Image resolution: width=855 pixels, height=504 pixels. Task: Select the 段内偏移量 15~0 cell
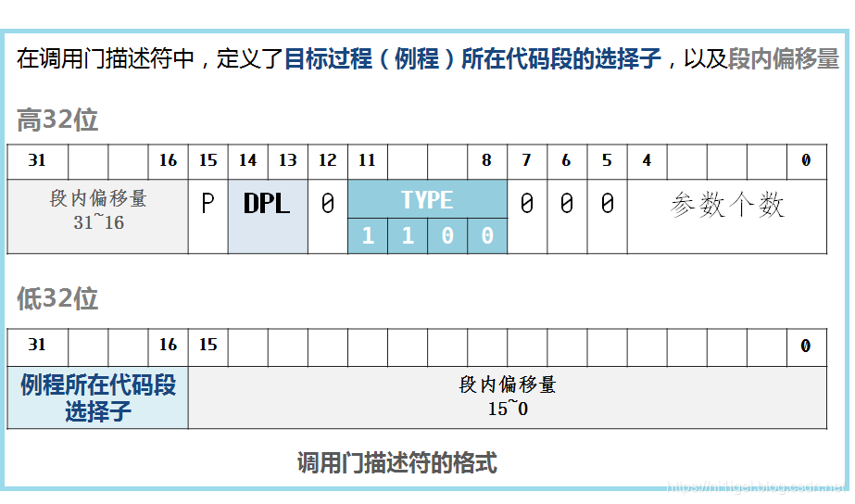pos(507,397)
